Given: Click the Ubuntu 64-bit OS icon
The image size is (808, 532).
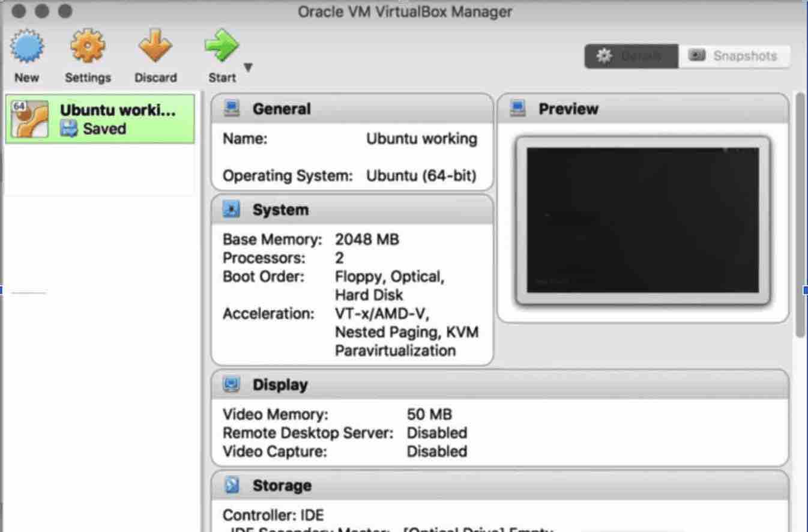Looking at the screenshot, I should coord(30,119).
